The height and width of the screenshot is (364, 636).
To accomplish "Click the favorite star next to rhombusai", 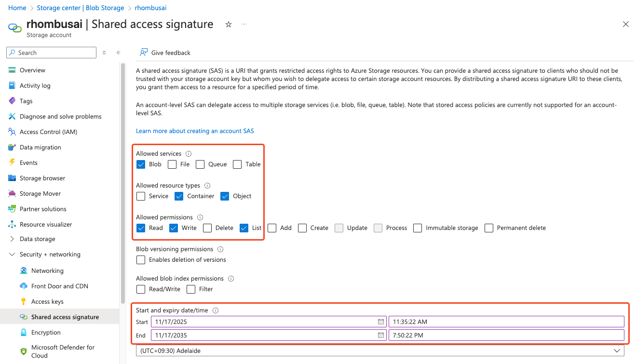I will coord(228,24).
